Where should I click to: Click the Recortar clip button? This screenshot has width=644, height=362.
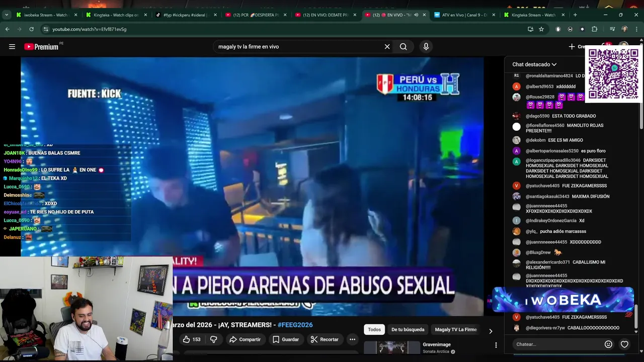pyautogui.click(x=325, y=339)
